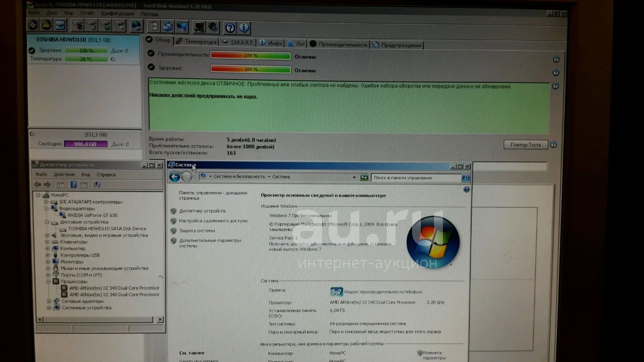644x362 pixels.
Task: Click the black monitor toolbar icon
Action: tap(199, 28)
